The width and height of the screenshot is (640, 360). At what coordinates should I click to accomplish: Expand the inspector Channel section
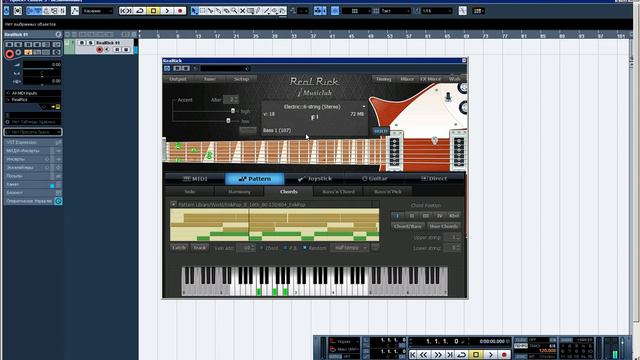33,184
